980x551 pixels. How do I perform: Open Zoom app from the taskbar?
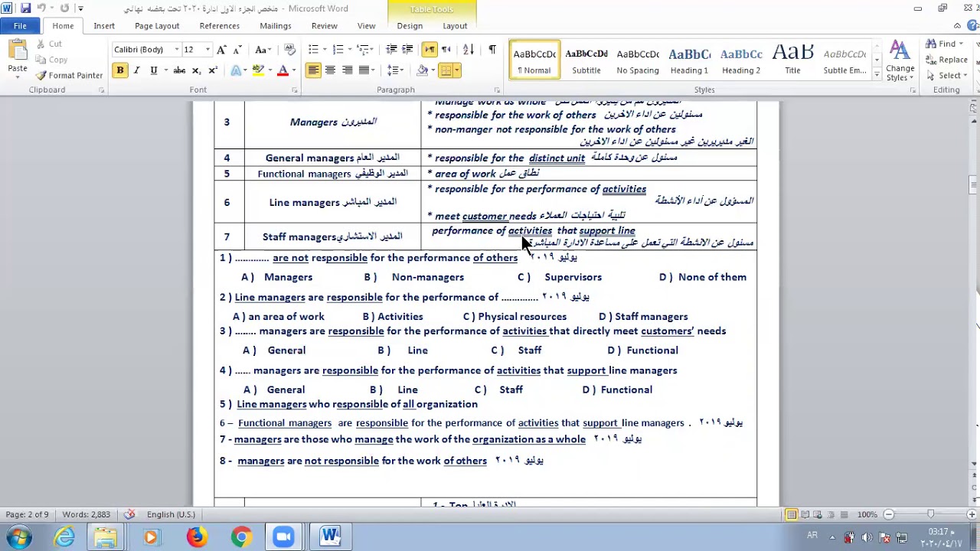[x=284, y=536]
